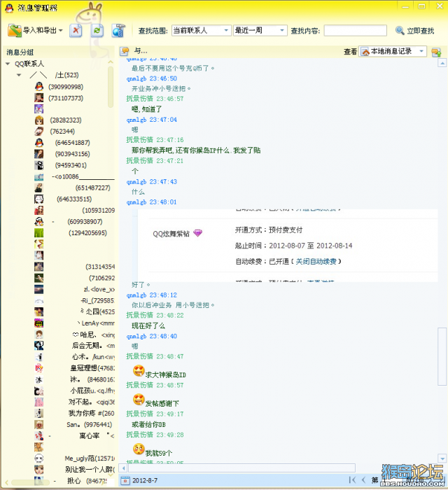
Task: Click penguin avatar next to (646541887)
Action: [38, 143]
